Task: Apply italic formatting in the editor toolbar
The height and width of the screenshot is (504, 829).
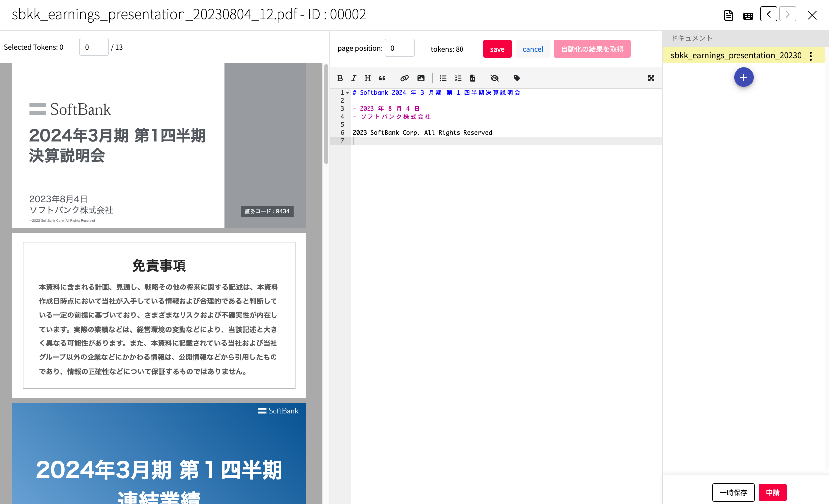Action: [x=354, y=78]
